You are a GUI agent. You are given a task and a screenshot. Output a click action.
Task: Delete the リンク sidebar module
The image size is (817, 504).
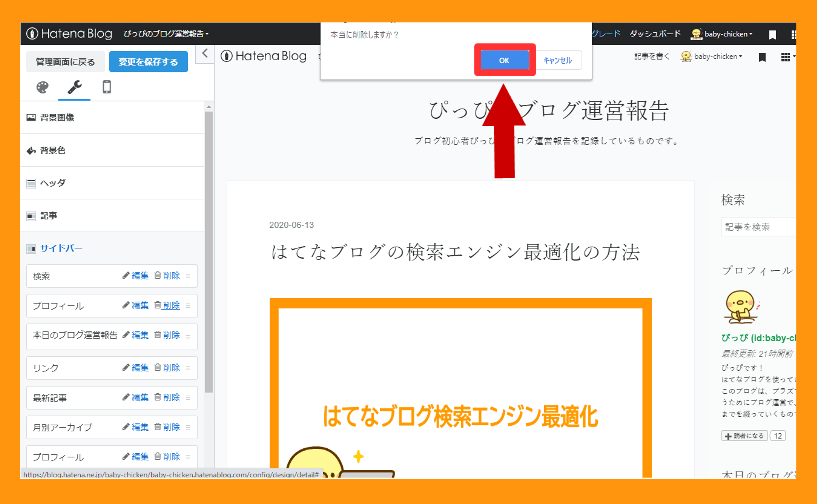(167, 367)
